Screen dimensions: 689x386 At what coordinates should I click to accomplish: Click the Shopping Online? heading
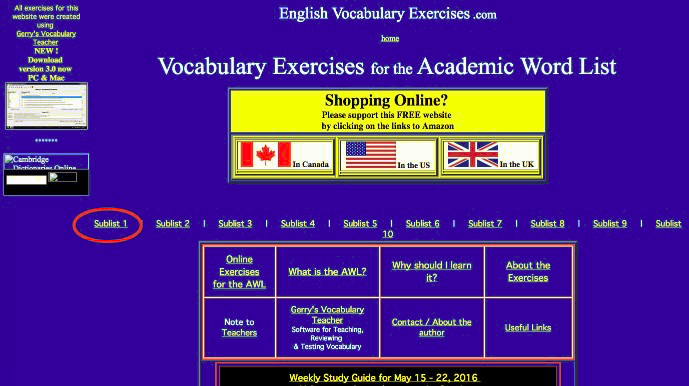click(x=386, y=100)
